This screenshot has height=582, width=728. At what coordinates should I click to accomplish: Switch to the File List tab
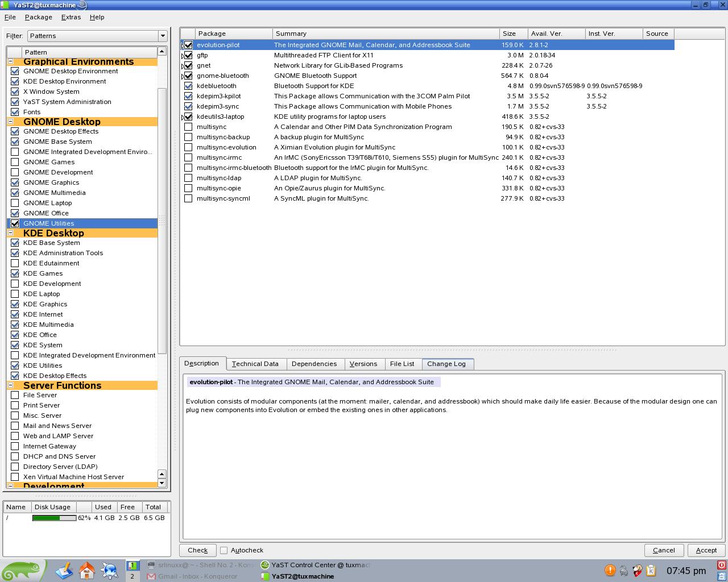click(x=402, y=364)
